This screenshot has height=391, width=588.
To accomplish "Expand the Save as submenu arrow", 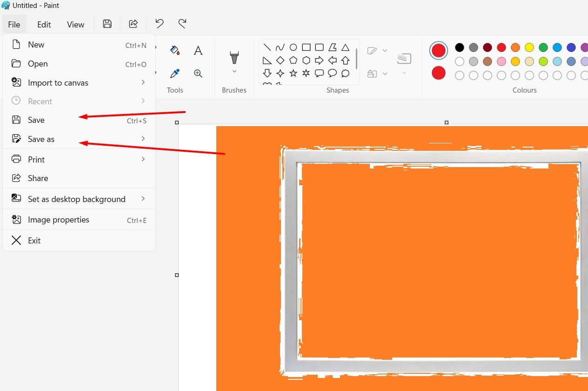I will 143,139.
